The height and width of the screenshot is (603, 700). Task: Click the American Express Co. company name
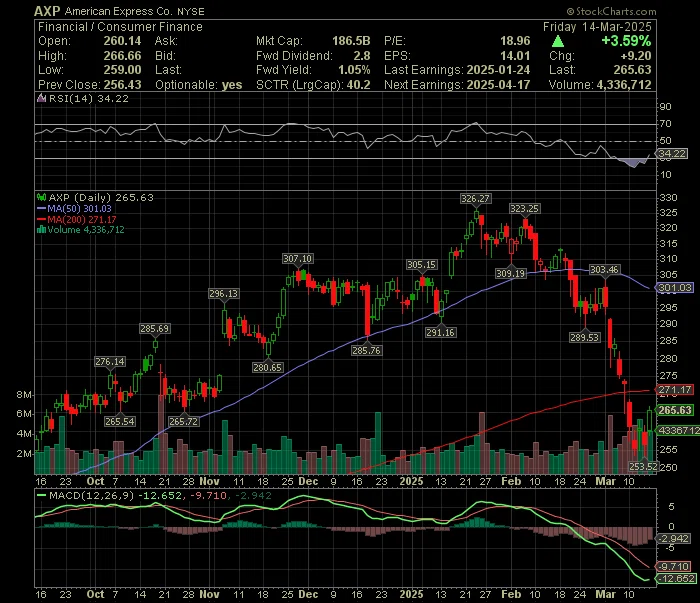click(x=118, y=12)
